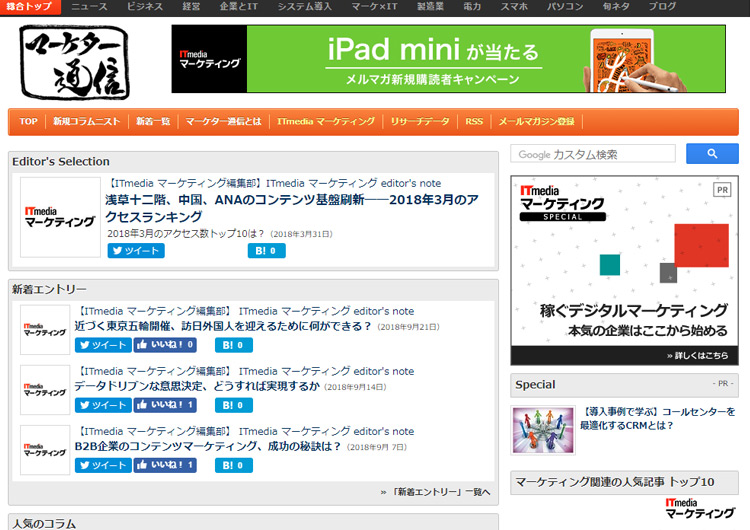This screenshot has height=530, width=750.
Task: Go to スマホ section
Action: pyautogui.click(x=514, y=7)
